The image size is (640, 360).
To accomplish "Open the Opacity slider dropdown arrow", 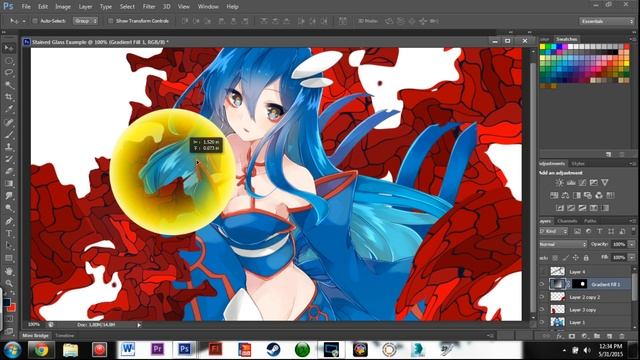I will [x=631, y=244].
